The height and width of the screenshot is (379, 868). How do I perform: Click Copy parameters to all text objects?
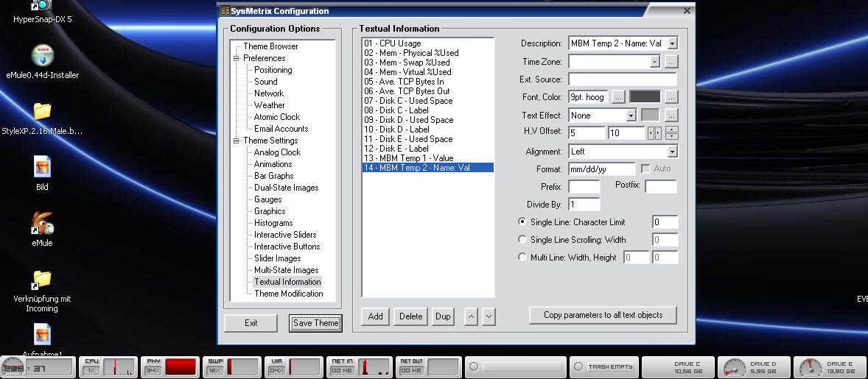tap(603, 315)
